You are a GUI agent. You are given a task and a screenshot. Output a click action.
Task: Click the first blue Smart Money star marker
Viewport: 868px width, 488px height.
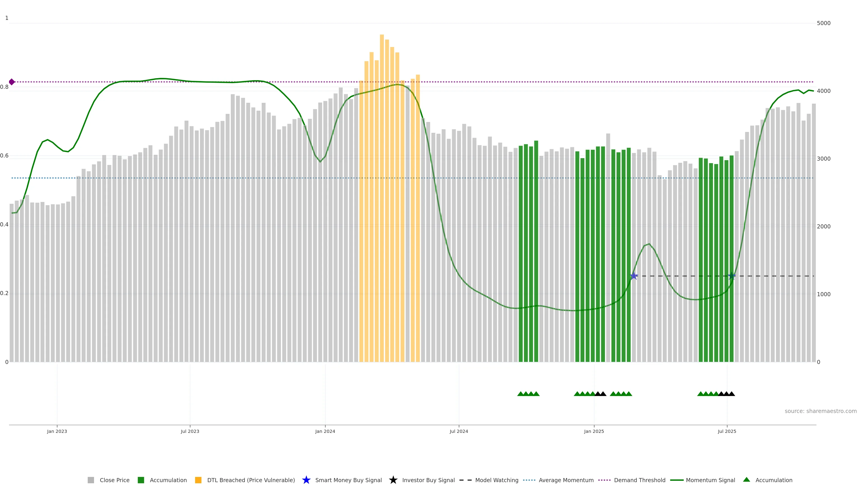coord(634,276)
